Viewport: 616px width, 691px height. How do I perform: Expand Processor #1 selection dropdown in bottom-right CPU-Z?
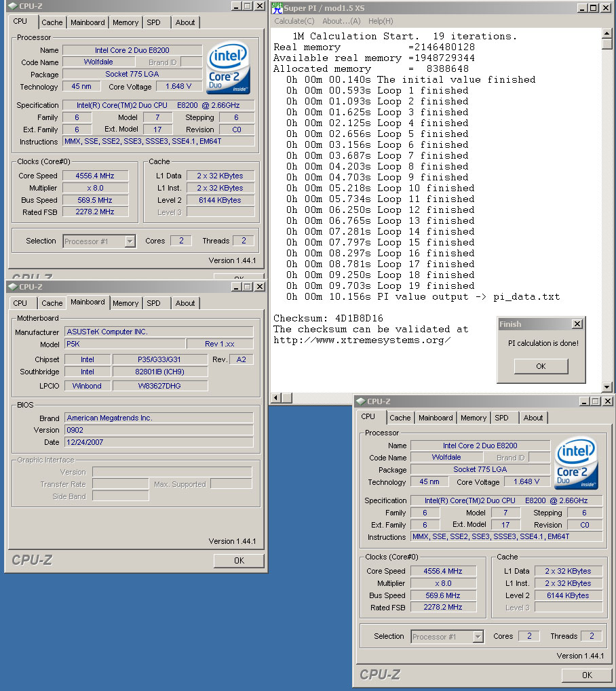tap(478, 637)
